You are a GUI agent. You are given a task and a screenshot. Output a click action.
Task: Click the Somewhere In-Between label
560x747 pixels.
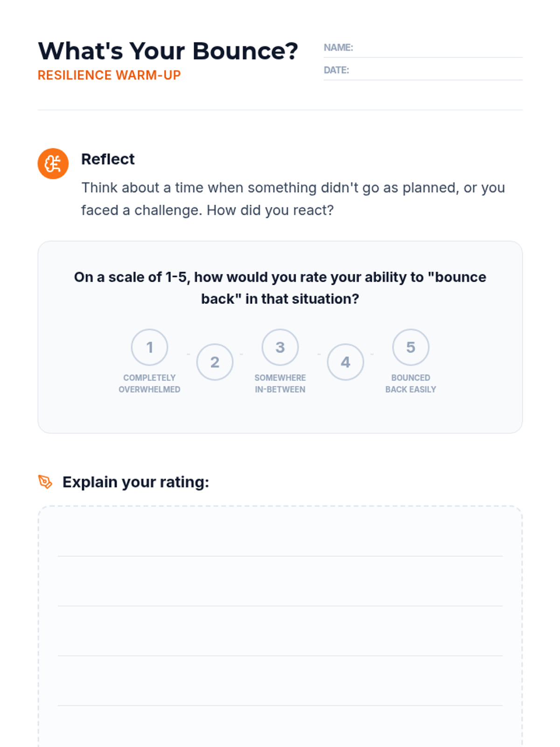(280, 383)
